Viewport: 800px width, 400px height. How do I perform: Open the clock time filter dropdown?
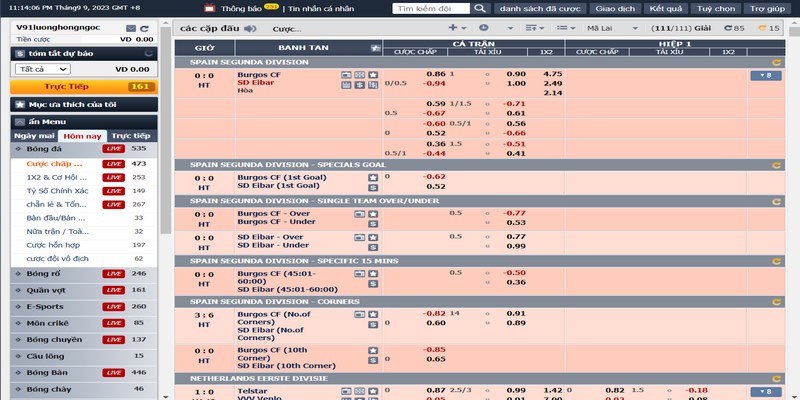pos(496,28)
